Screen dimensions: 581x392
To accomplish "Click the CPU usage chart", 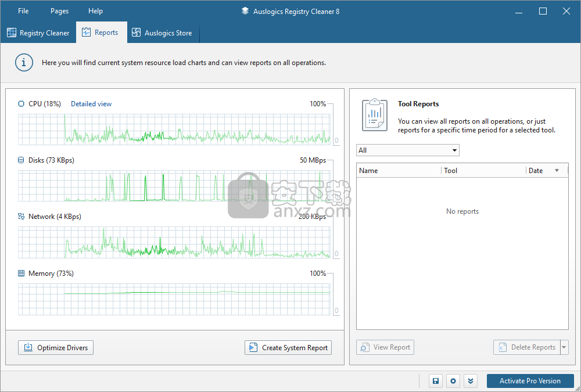I will 174,130.
